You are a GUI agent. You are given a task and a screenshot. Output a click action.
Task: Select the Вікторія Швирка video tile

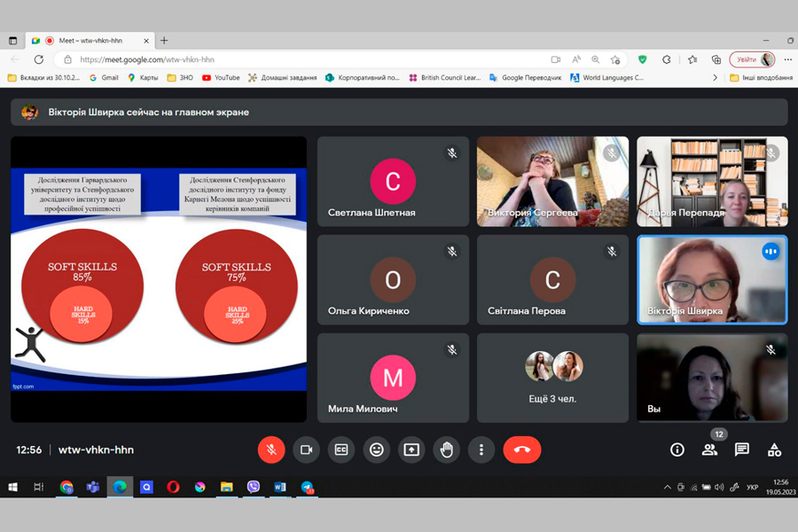pyautogui.click(x=711, y=279)
